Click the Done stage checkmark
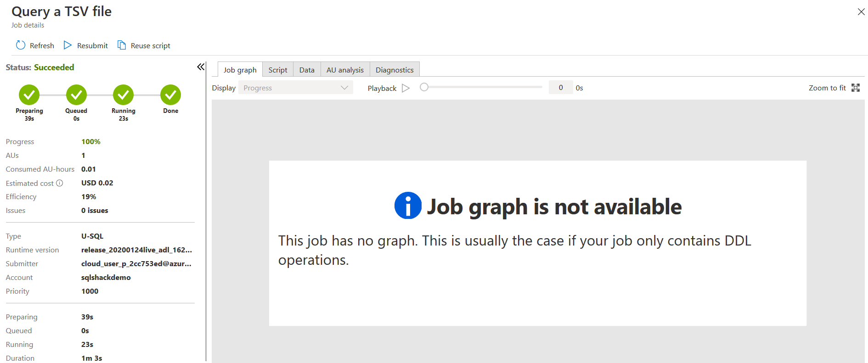The height and width of the screenshot is (363, 868). [x=170, y=95]
